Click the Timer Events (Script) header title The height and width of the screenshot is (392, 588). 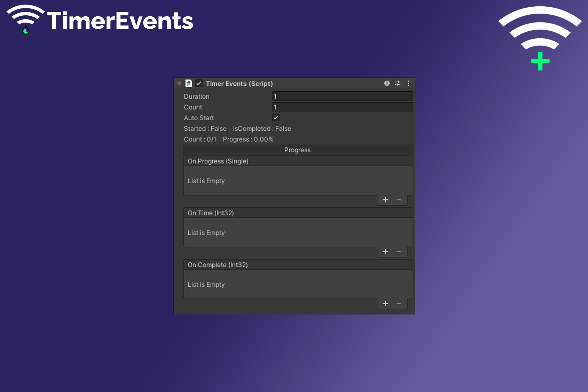pyautogui.click(x=239, y=84)
